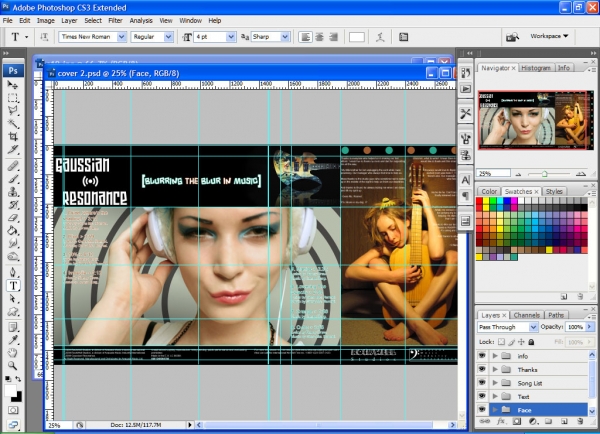The height and width of the screenshot is (434, 600).
Task: Select the Polygonal Lasso tool
Action: pos(13,111)
